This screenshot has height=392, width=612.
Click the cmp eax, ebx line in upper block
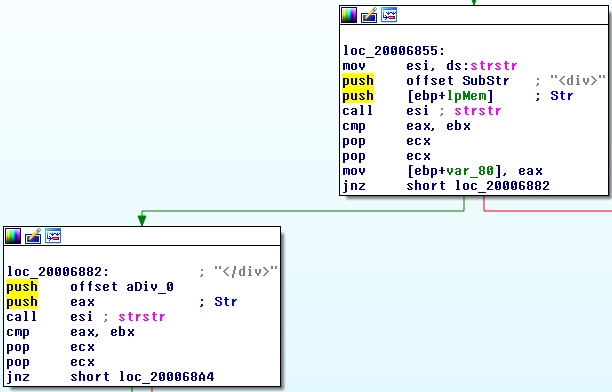406,126
